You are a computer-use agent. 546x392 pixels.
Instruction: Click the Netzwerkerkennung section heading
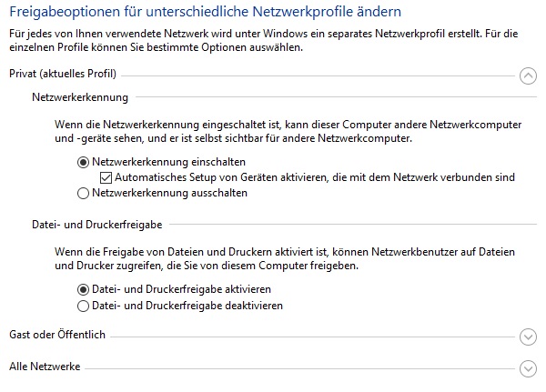80,96
